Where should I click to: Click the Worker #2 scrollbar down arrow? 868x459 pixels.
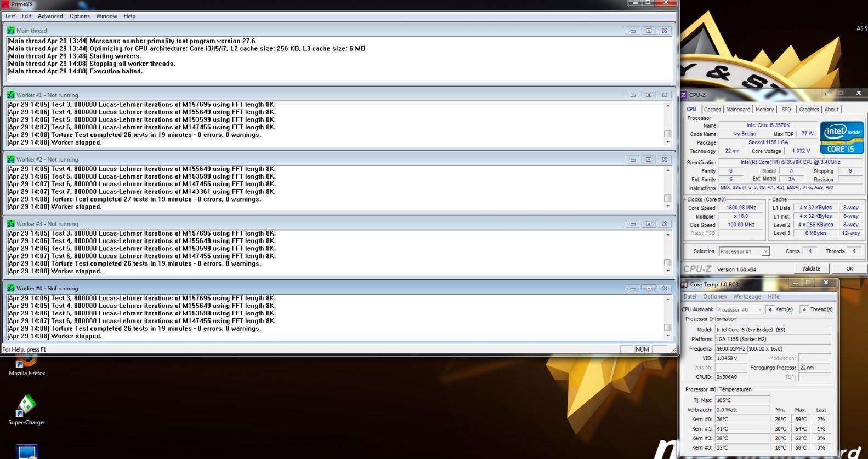coord(667,206)
